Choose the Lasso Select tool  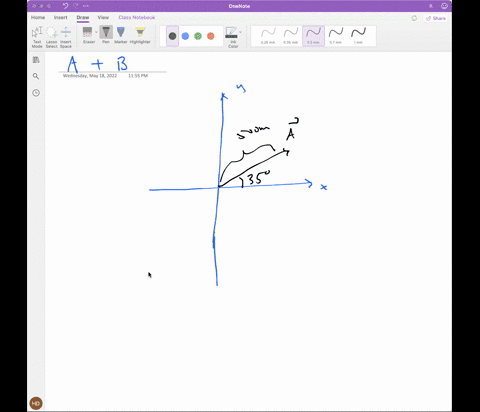[x=51, y=37]
